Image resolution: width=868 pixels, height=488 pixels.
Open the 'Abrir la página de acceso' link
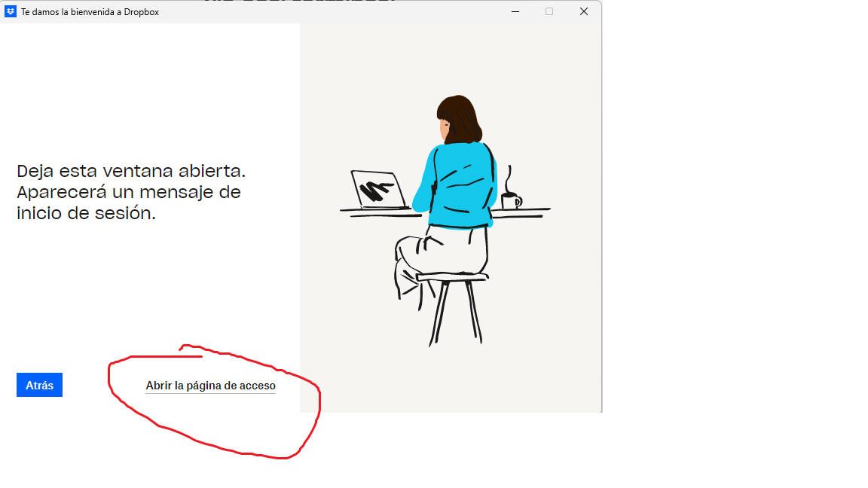210,386
